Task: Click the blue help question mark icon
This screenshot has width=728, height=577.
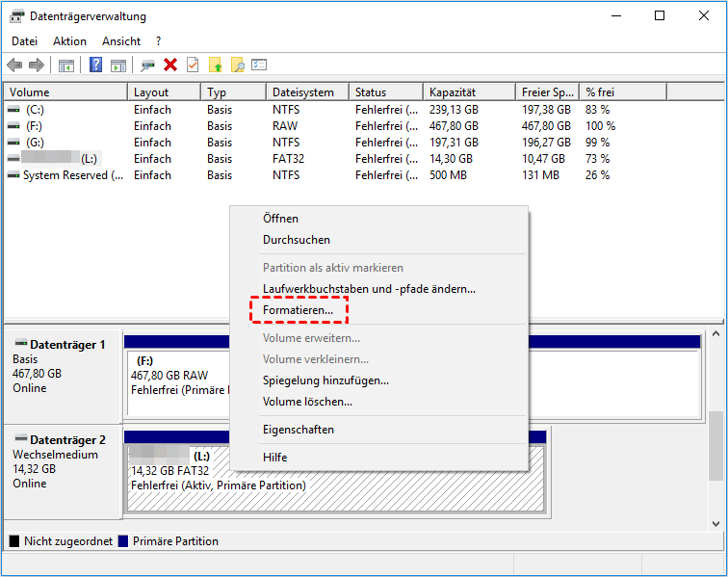Action: [x=95, y=65]
